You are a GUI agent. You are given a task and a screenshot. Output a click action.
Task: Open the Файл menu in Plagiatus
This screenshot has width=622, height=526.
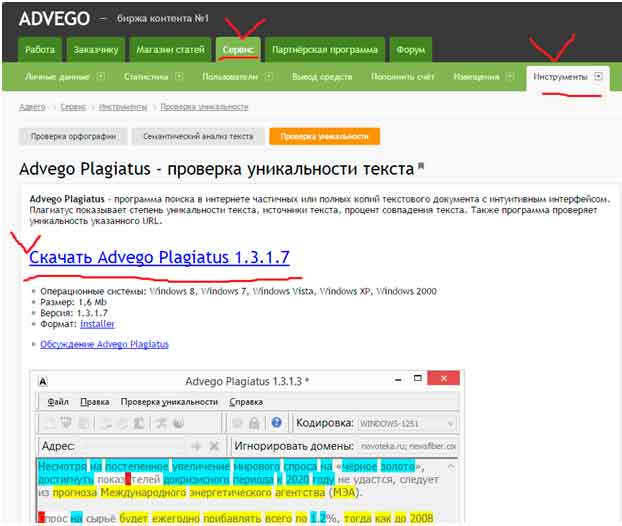coord(58,402)
